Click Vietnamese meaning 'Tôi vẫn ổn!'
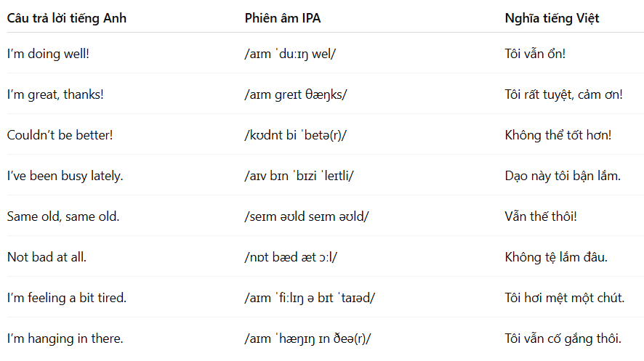 535,54
